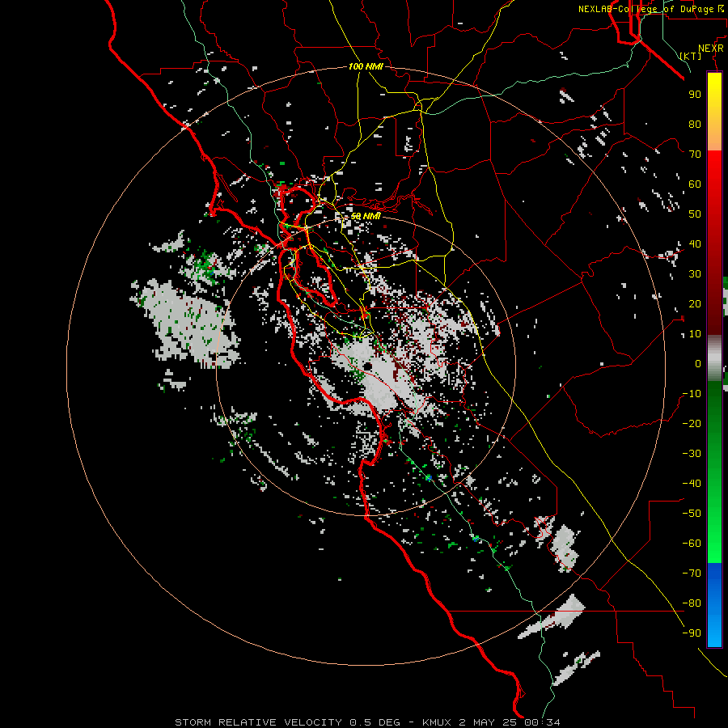Image resolution: width=728 pixels, height=728 pixels.
Task: Select the 50 value on velocity scale
Action: [x=695, y=214]
